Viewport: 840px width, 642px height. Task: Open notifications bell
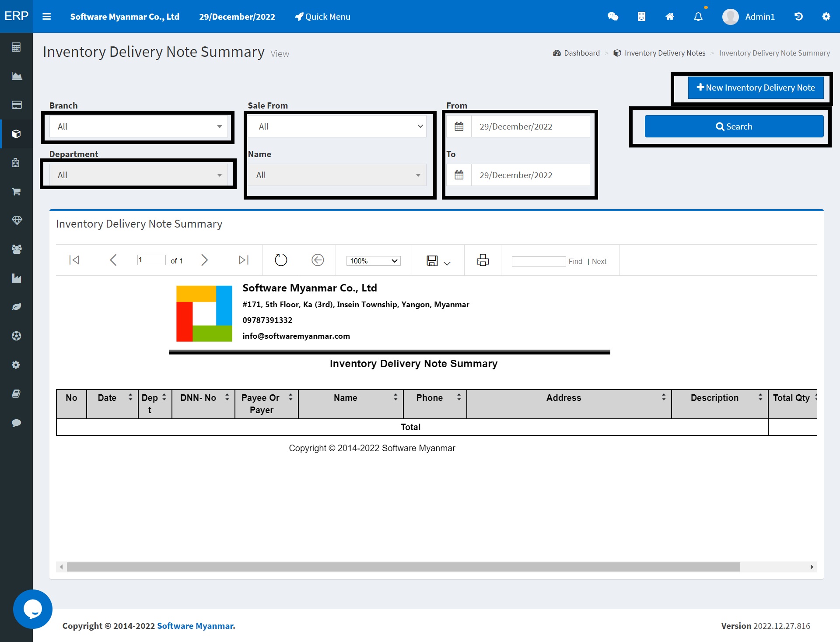(698, 17)
